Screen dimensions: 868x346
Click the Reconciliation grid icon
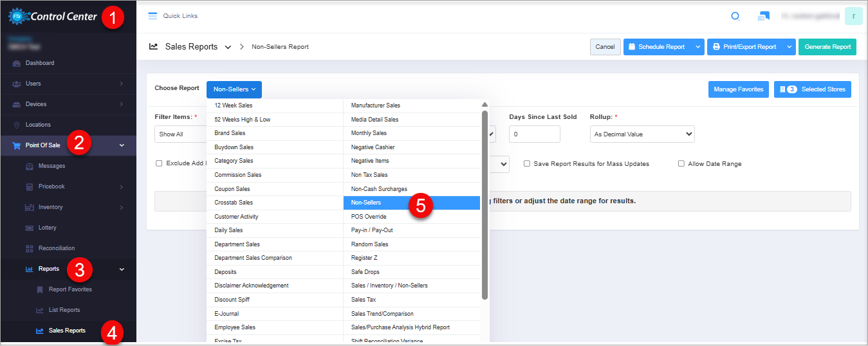30,248
